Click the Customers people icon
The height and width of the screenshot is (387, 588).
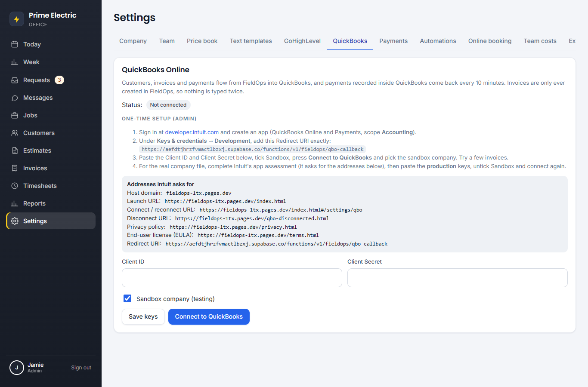tap(15, 133)
